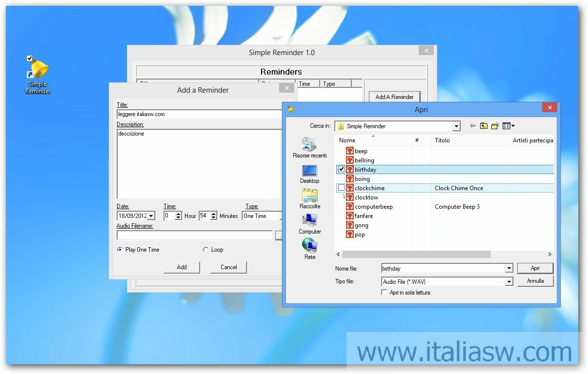Enable Apri in sola lettura checkbox
The image size is (588, 374).
tap(385, 293)
